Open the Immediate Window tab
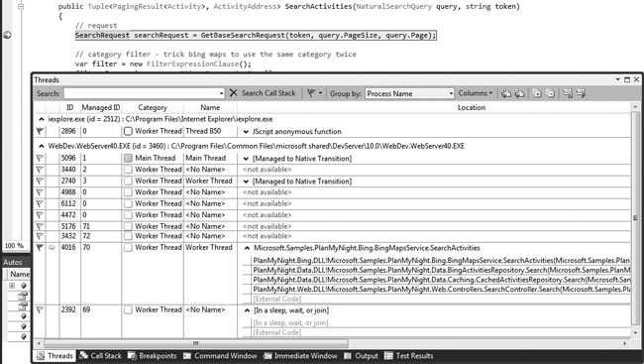Viewport: 644px width, 364px height. 300,356
